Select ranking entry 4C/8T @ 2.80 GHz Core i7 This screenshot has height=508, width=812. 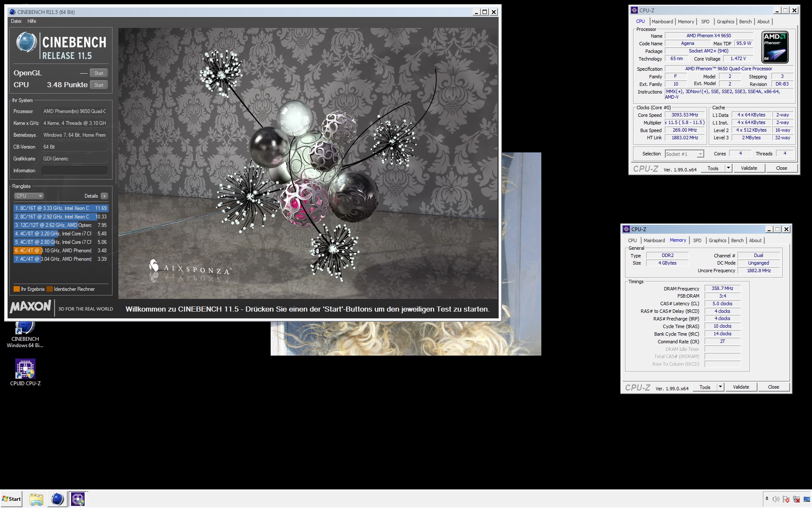tap(61, 242)
